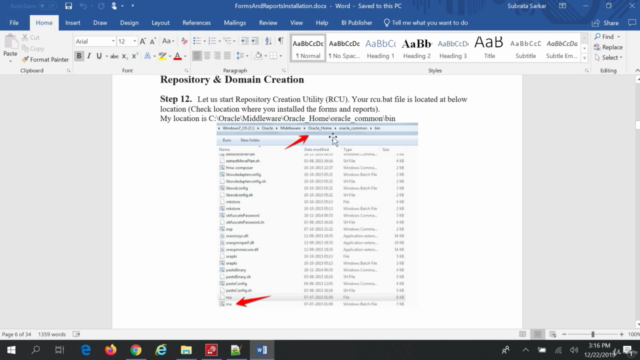Shrink the font size
The image size is (640, 360).
click(x=153, y=41)
